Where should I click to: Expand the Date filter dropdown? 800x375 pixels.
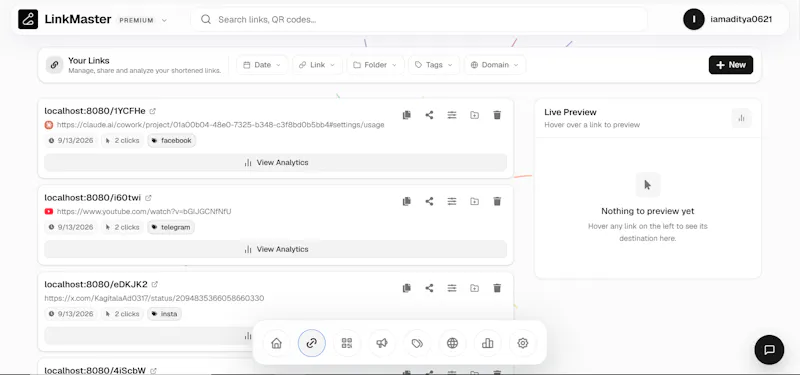pyautogui.click(x=262, y=65)
